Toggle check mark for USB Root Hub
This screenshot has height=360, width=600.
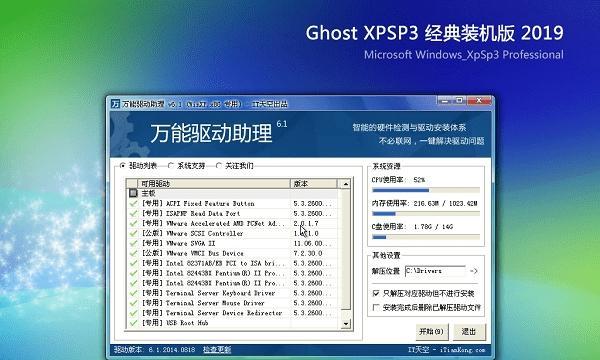[133, 323]
